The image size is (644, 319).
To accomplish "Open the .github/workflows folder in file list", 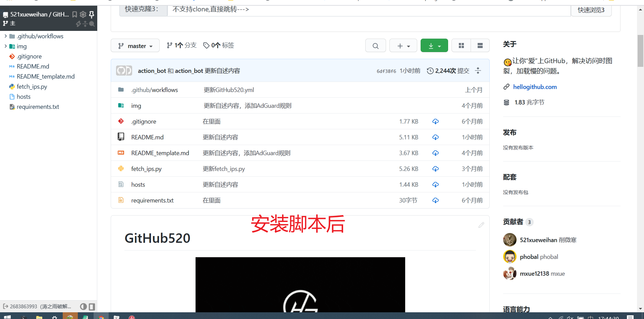I will 155,90.
